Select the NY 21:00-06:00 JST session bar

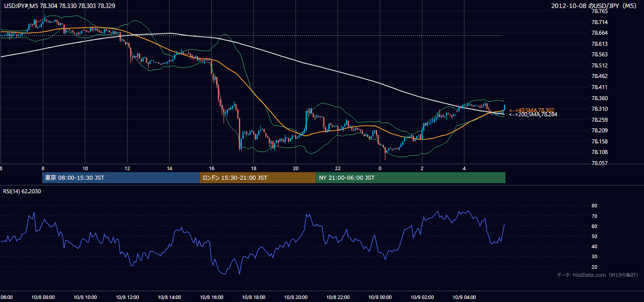pyautogui.click(x=411, y=178)
